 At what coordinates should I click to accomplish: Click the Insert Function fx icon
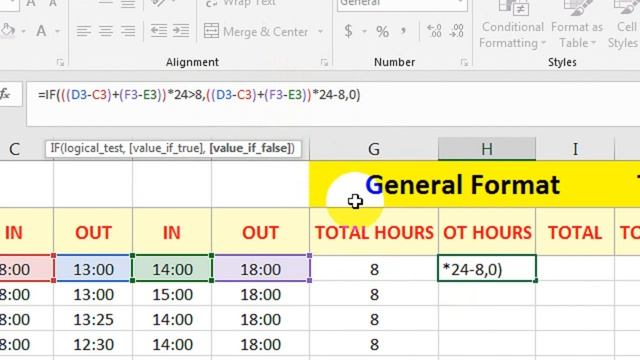[6, 94]
